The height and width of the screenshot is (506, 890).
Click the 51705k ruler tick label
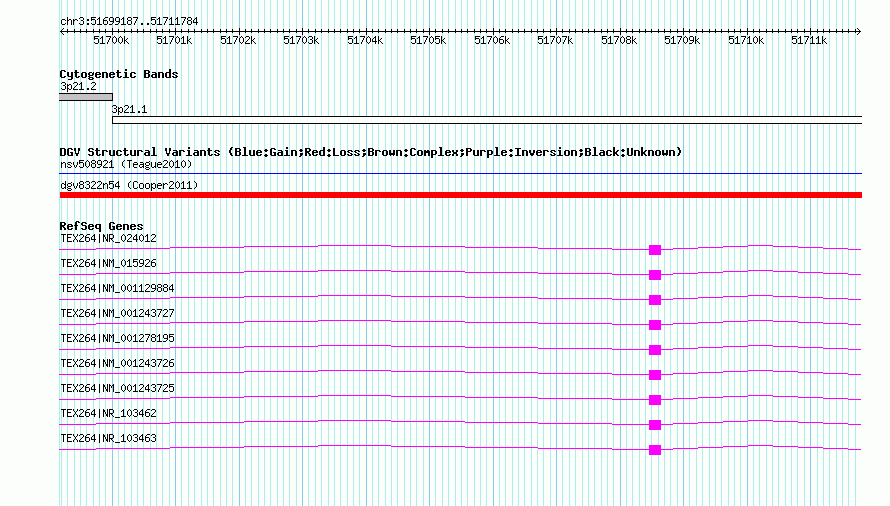point(429,40)
